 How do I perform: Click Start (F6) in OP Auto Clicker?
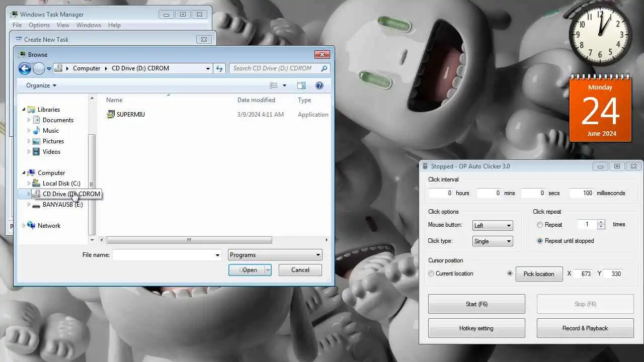coord(476,304)
